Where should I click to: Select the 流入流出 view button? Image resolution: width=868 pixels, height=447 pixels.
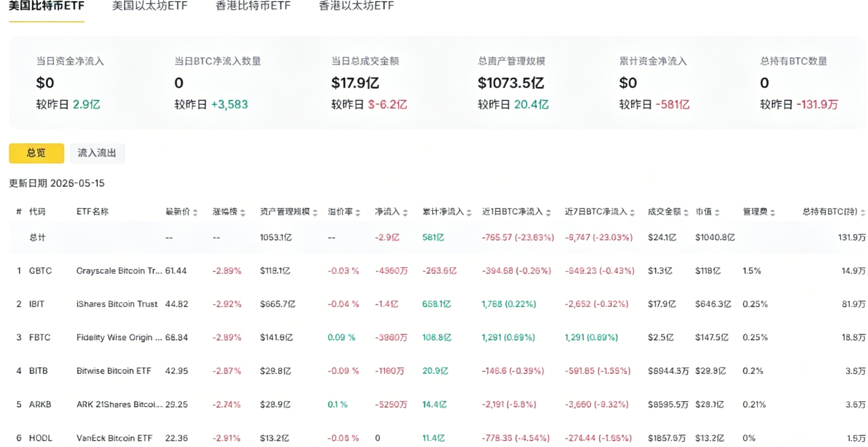(x=97, y=153)
